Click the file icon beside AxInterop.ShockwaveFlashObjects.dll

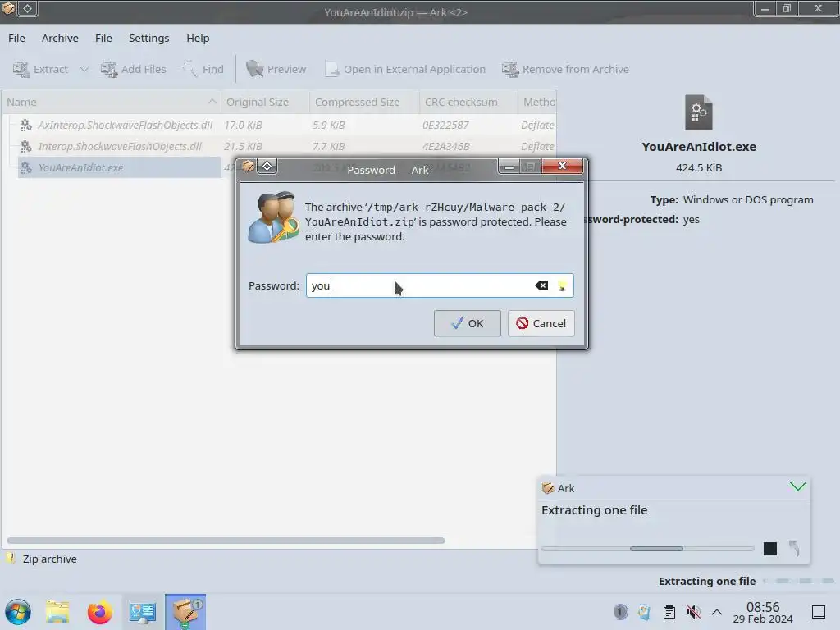click(26, 125)
